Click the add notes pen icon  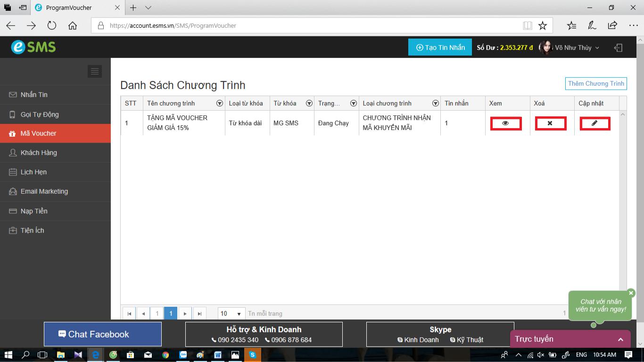[x=592, y=25]
